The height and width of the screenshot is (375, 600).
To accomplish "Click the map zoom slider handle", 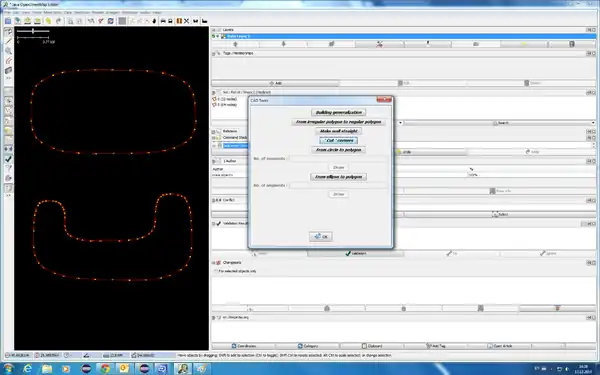I will (33, 31).
